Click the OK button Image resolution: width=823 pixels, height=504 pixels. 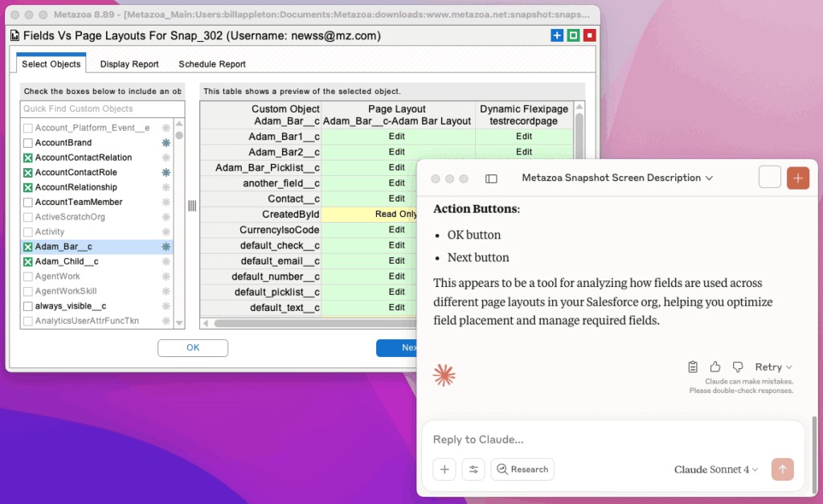click(193, 347)
